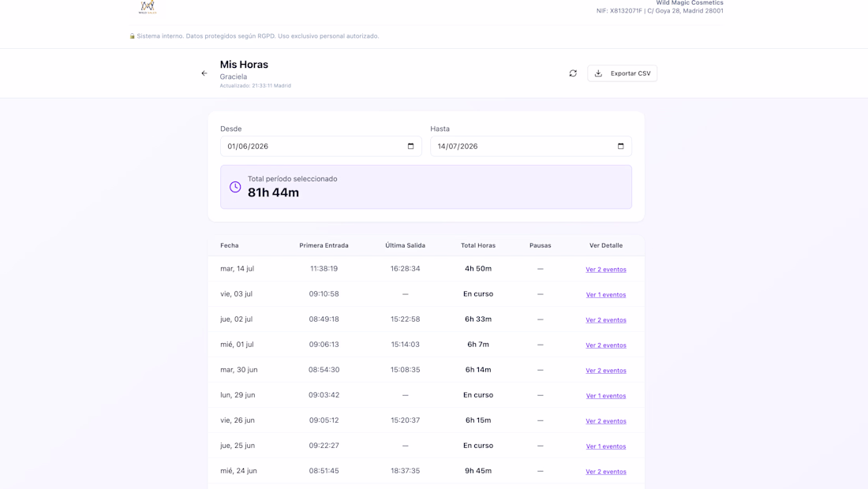Click the Total Horas column header
Image resolution: width=868 pixels, height=489 pixels.
click(x=478, y=245)
